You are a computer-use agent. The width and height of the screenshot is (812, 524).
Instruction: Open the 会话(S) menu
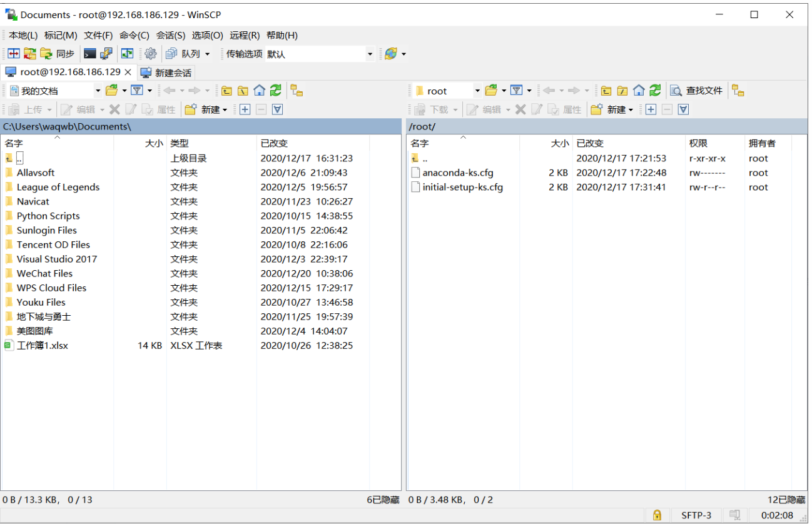point(171,36)
